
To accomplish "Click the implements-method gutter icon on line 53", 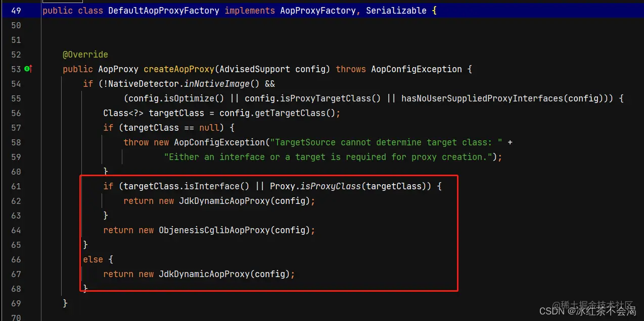I will coord(28,69).
